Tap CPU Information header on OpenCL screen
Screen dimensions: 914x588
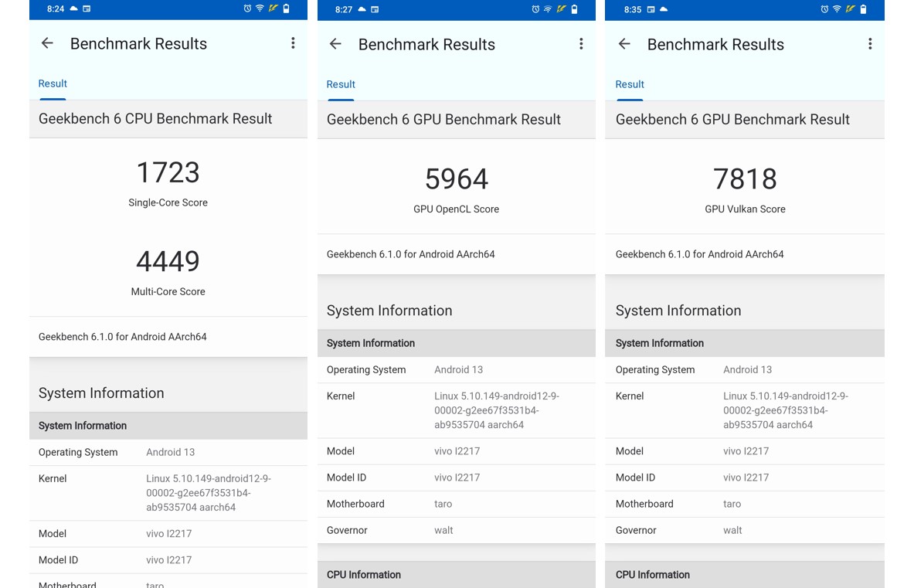point(457,575)
